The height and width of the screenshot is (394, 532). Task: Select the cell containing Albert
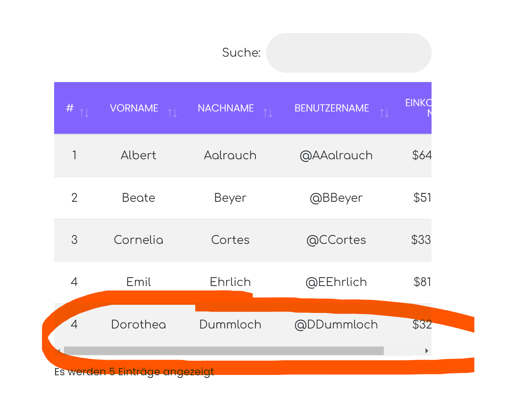pyautogui.click(x=138, y=155)
